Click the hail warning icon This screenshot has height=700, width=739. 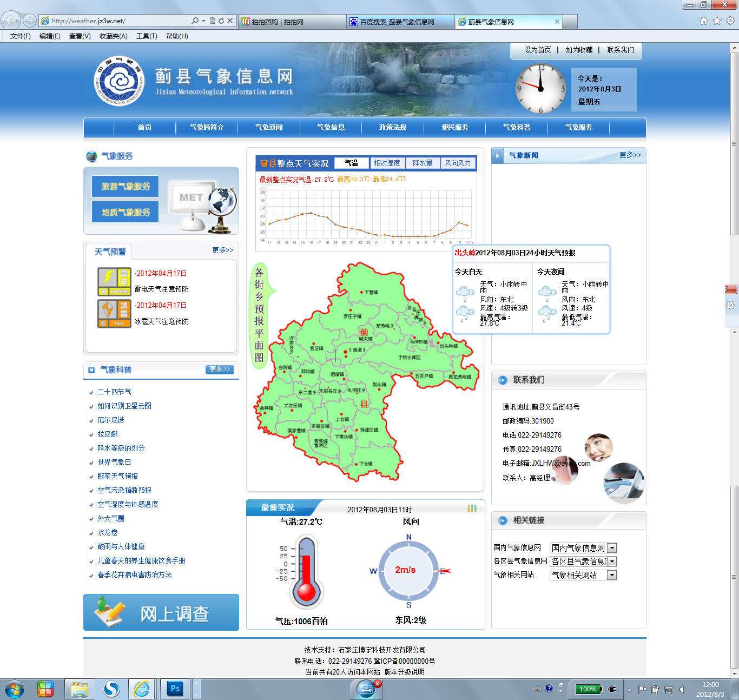[x=114, y=314]
